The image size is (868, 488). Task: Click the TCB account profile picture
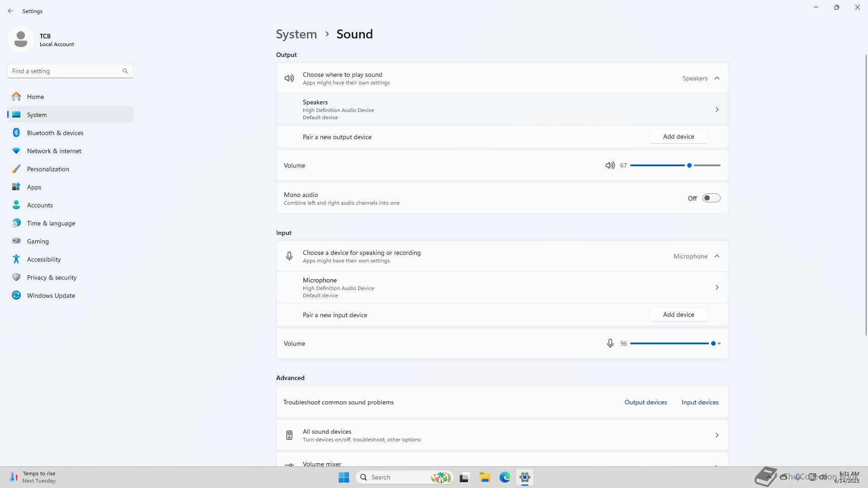coord(21,39)
